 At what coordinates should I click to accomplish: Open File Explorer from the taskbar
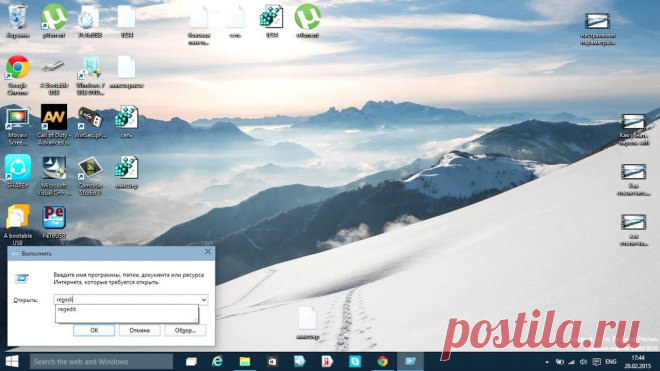pos(245,361)
